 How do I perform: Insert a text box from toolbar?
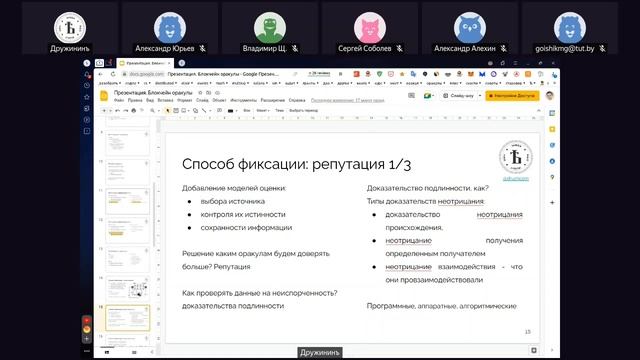[176, 111]
